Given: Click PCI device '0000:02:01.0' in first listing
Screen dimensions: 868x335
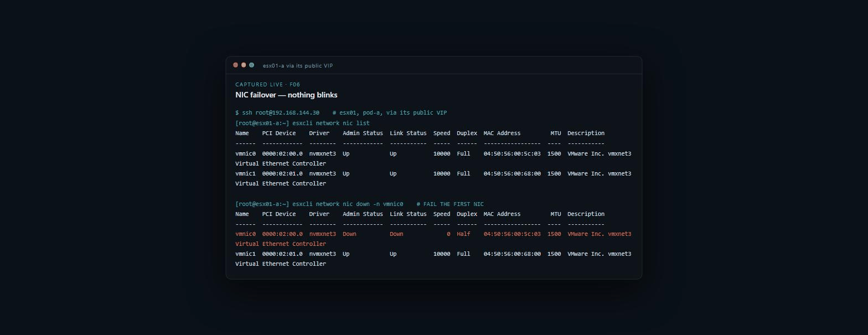Looking at the screenshot, I should click(282, 173).
